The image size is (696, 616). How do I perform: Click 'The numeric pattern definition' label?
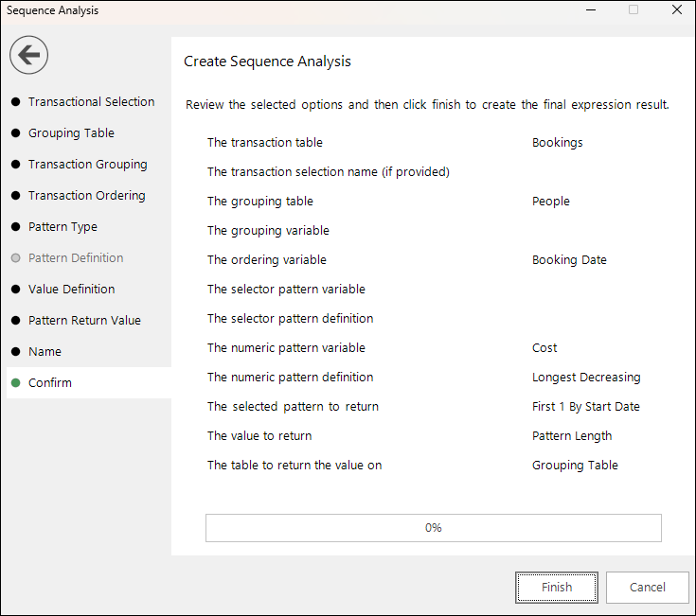(290, 378)
